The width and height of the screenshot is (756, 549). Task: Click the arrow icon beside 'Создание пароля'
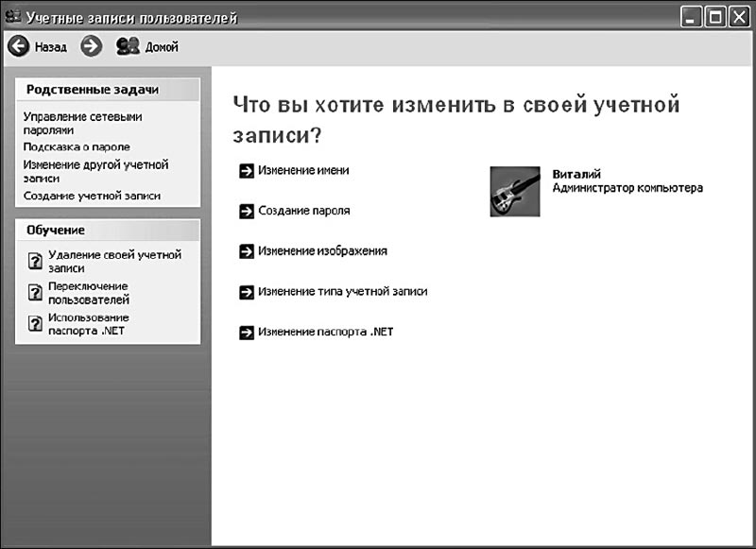click(x=247, y=211)
